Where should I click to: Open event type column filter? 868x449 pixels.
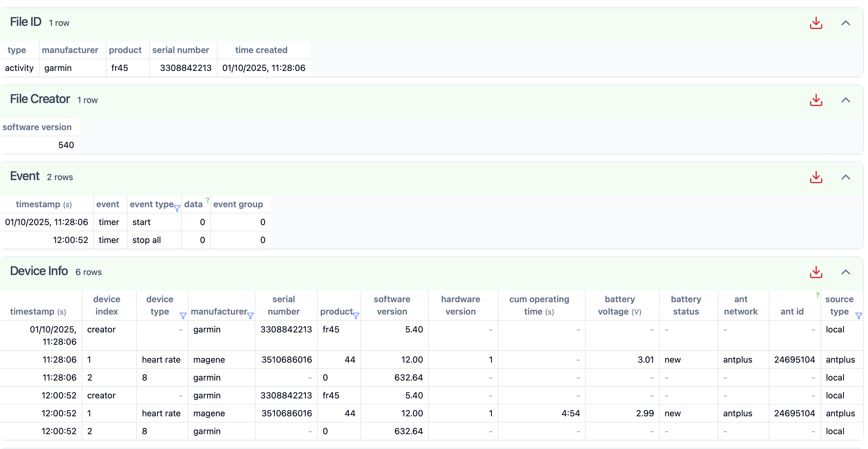177,208
